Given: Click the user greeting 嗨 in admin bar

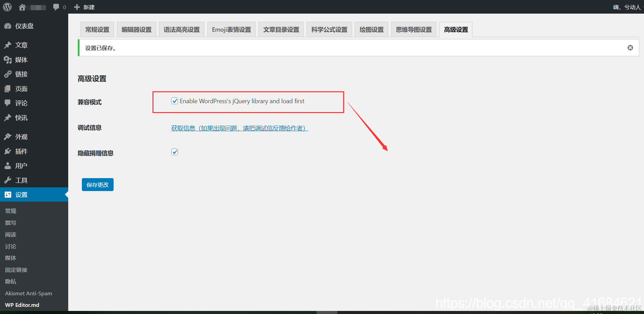Looking at the screenshot, I should (627, 7).
